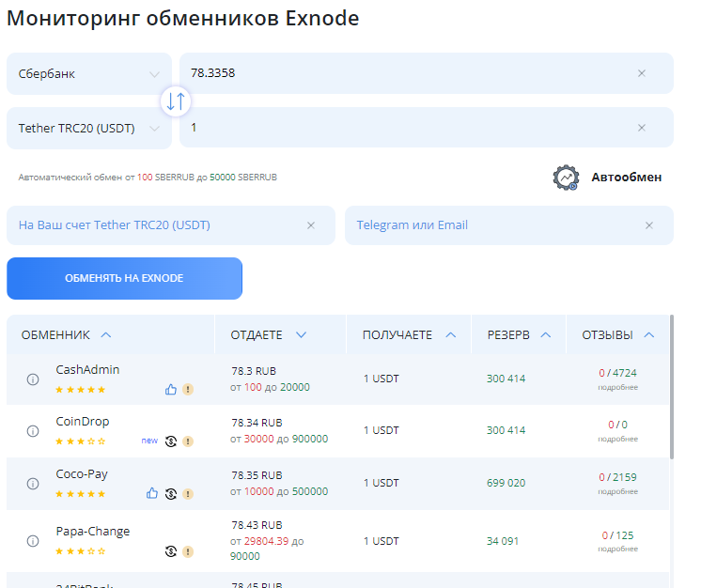
Task: Click thumbs-up icon in CashAdmin row
Action: pos(171,390)
